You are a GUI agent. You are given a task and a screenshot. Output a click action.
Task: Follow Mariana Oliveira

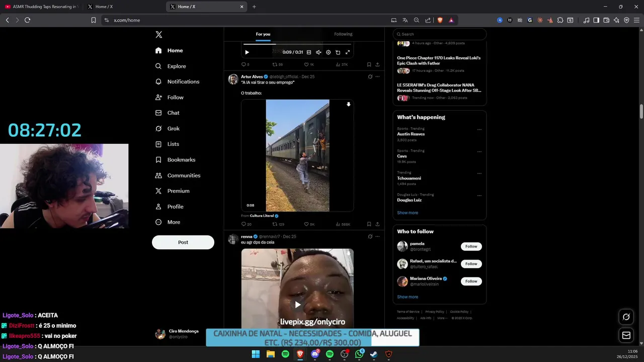[x=471, y=281]
